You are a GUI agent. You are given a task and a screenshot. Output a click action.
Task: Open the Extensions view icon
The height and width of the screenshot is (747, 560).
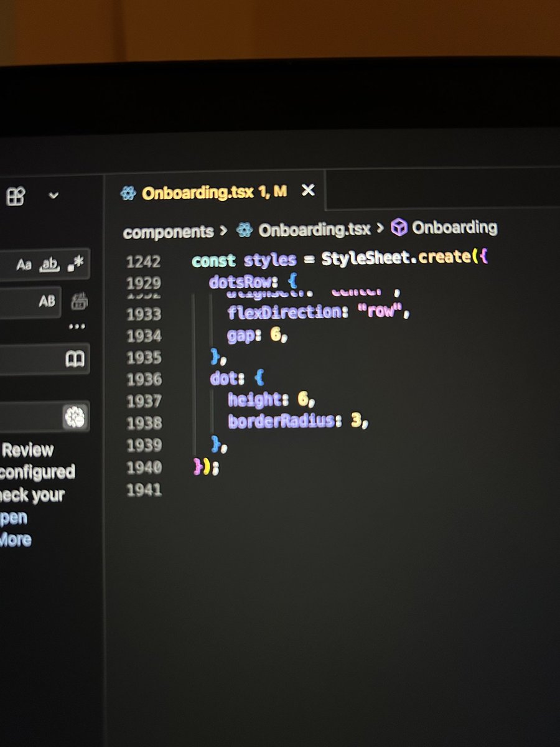tap(16, 197)
